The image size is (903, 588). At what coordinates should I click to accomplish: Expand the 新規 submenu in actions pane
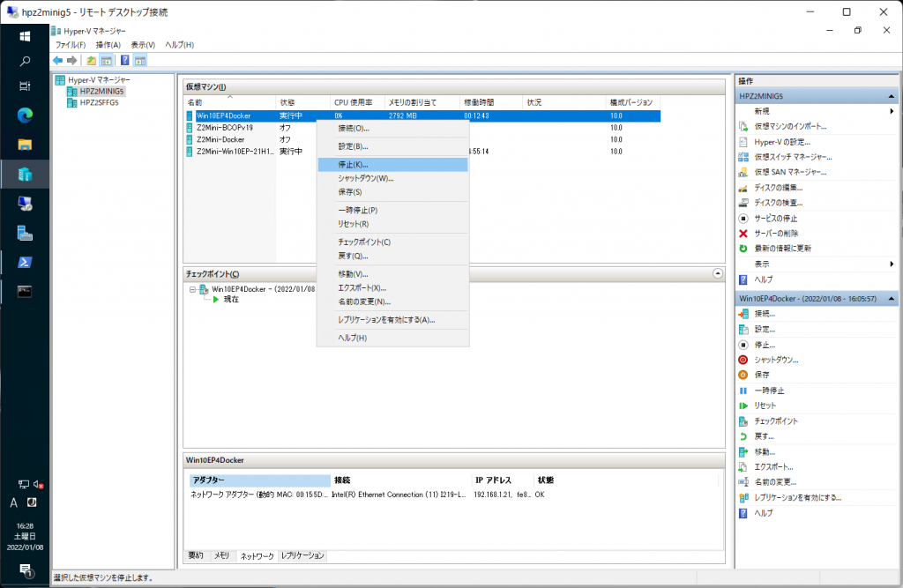(x=892, y=111)
